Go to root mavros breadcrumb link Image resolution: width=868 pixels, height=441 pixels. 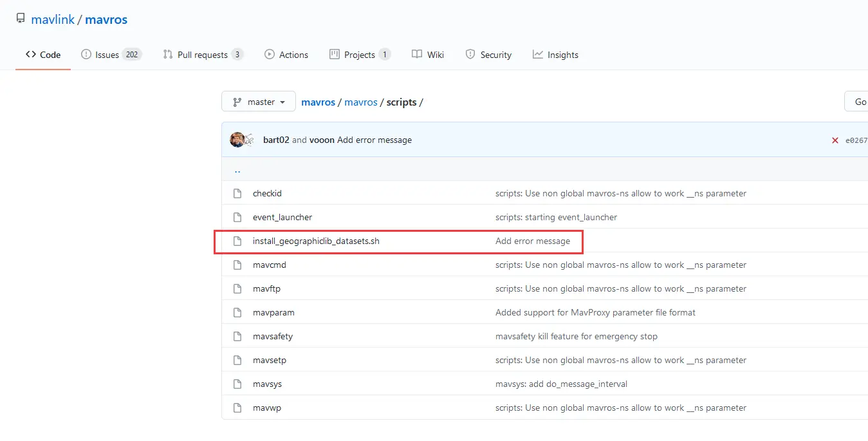click(318, 102)
